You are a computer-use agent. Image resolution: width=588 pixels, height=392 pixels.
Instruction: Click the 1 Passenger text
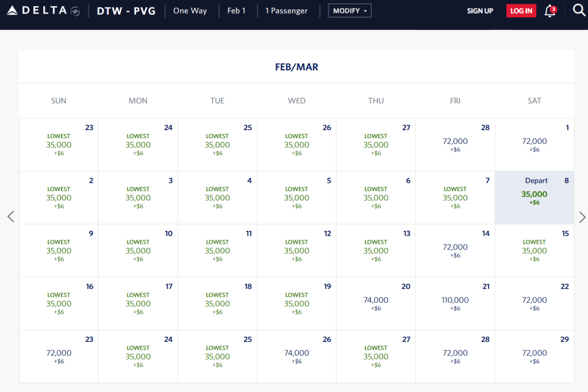point(286,11)
